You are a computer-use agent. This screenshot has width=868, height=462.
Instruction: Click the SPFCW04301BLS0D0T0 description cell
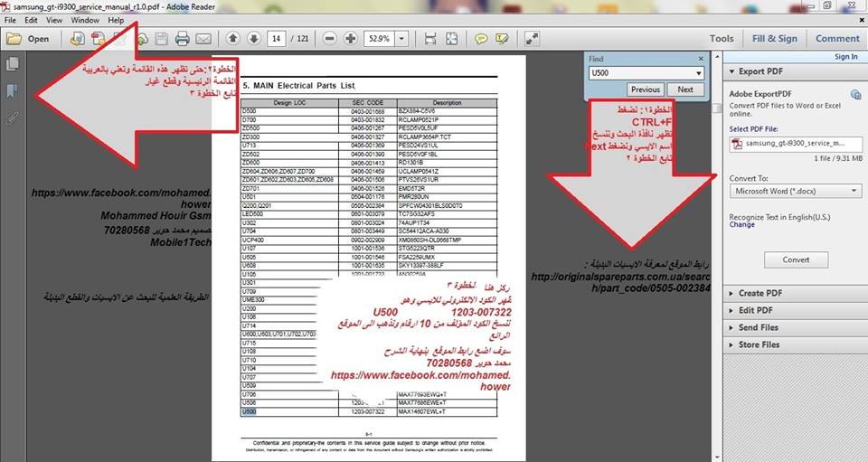click(447, 205)
